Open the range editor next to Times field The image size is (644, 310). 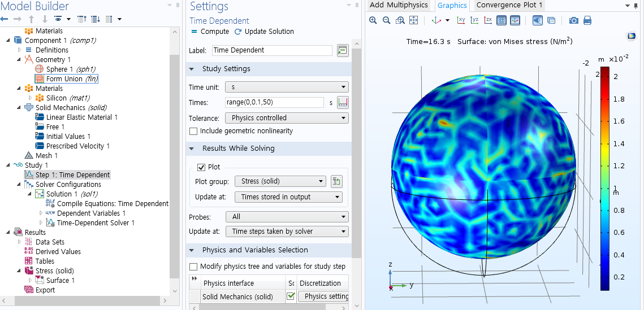pyautogui.click(x=343, y=102)
